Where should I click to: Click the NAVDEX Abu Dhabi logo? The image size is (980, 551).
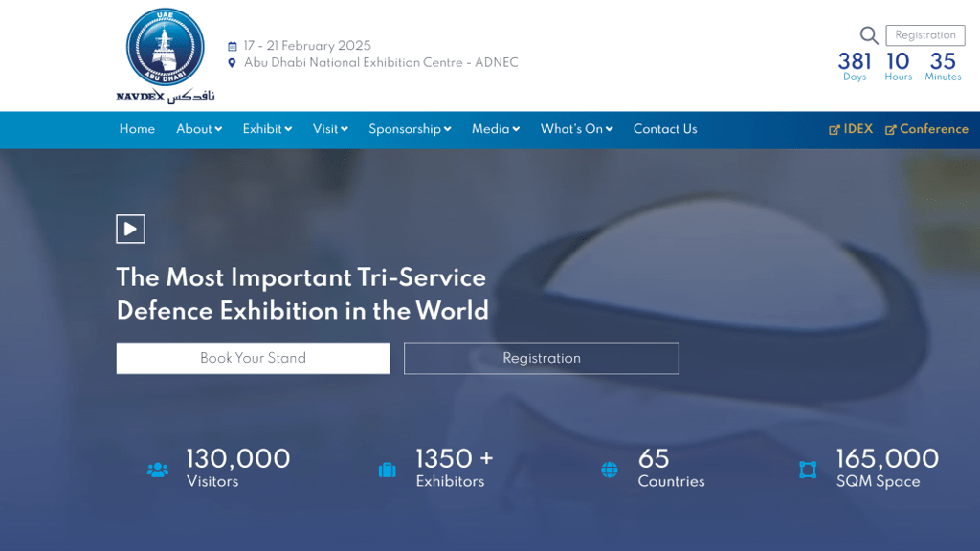(165, 55)
